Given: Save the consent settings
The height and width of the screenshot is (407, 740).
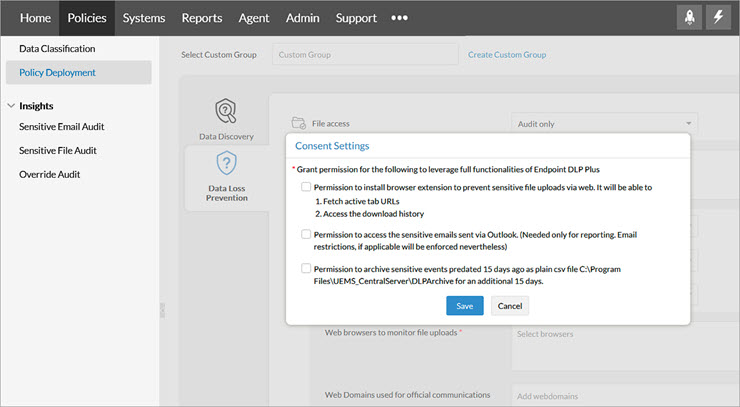Looking at the screenshot, I should pyautogui.click(x=464, y=305).
